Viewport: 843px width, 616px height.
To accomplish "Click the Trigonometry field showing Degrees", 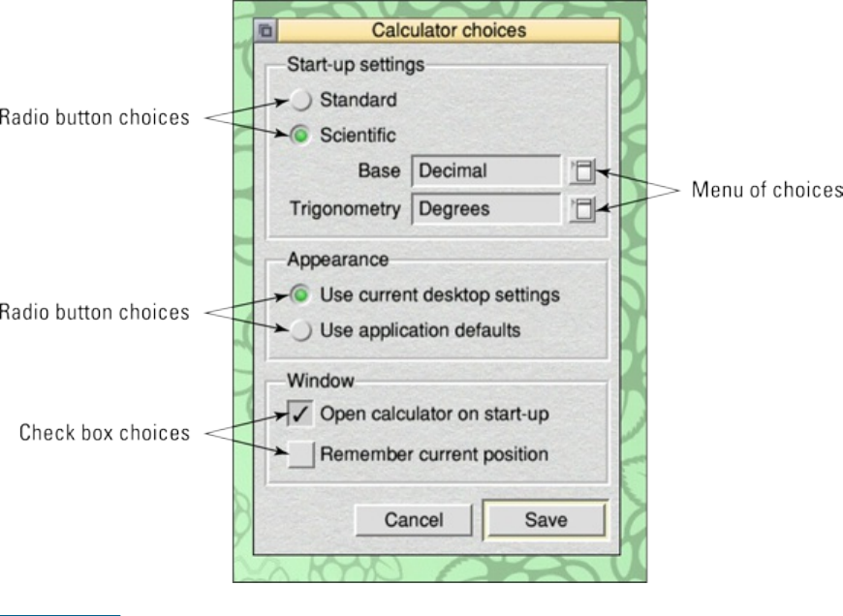I will (x=485, y=208).
